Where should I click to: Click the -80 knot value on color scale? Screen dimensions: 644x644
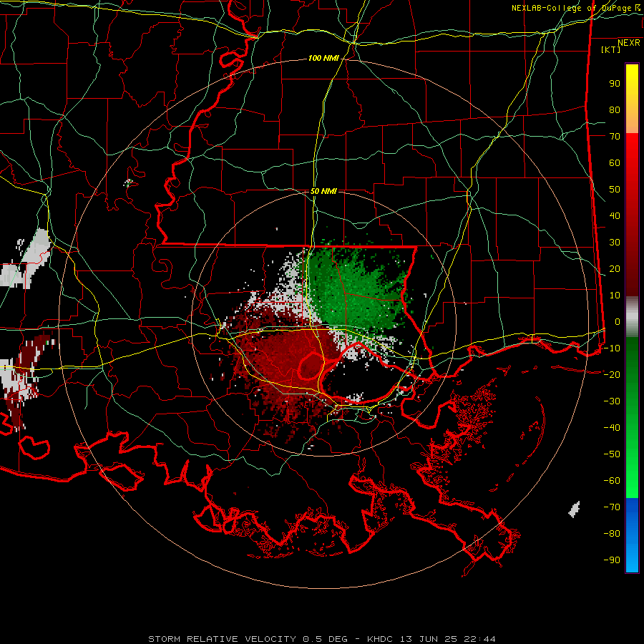tap(612, 534)
